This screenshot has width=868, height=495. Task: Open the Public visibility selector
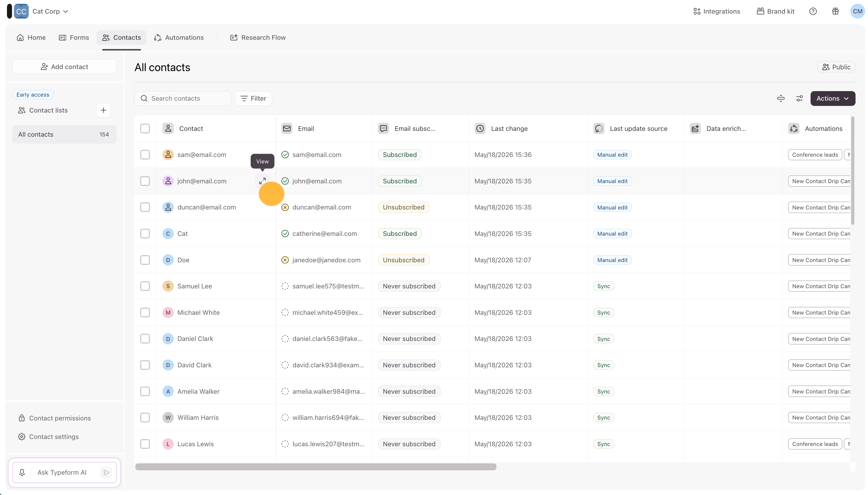point(836,67)
